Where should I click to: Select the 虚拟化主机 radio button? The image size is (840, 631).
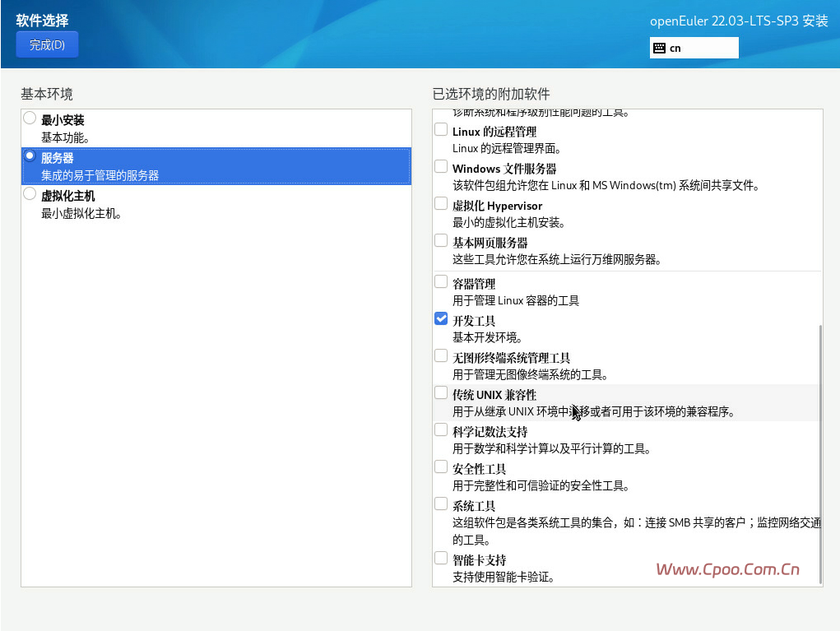[x=30, y=194]
